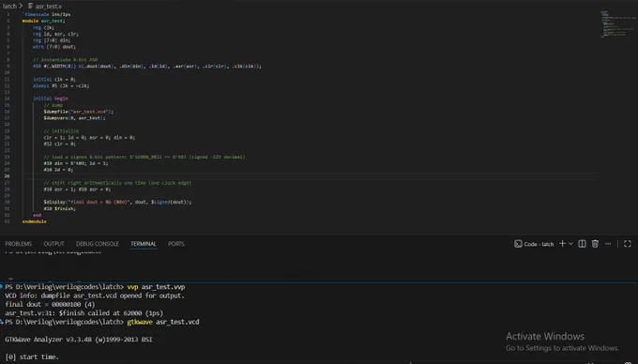Select the TERMINAL tab
This screenshot has height=364, width=638.
point(144,244)
